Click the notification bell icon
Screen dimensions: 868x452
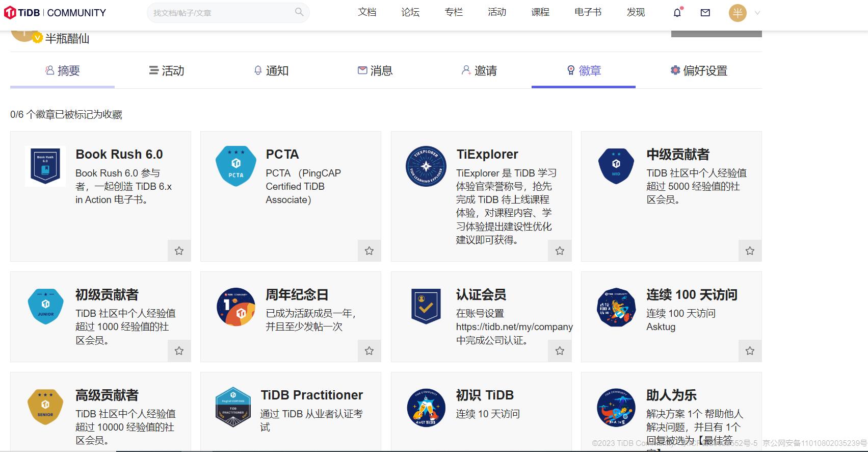point(677,13)
